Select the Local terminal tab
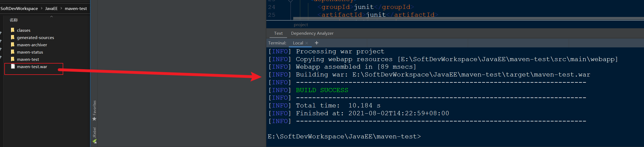This screenshot has height=147, width=644. [298, 43]
